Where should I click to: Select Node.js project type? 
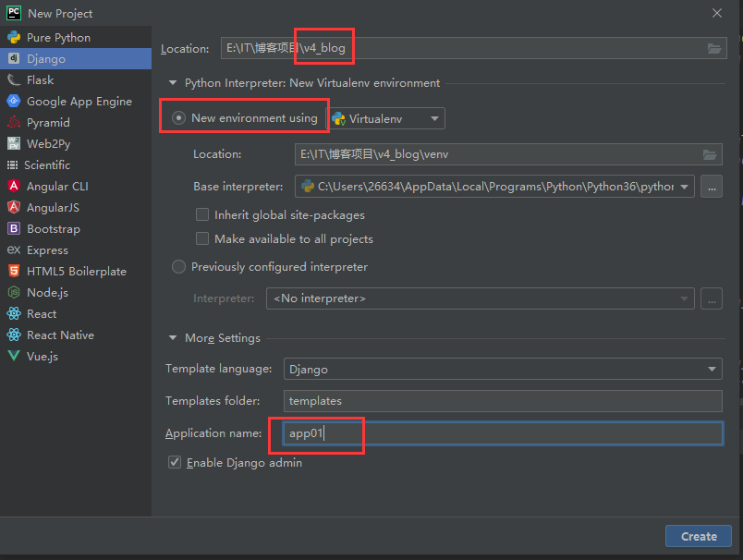click(76, 292)
